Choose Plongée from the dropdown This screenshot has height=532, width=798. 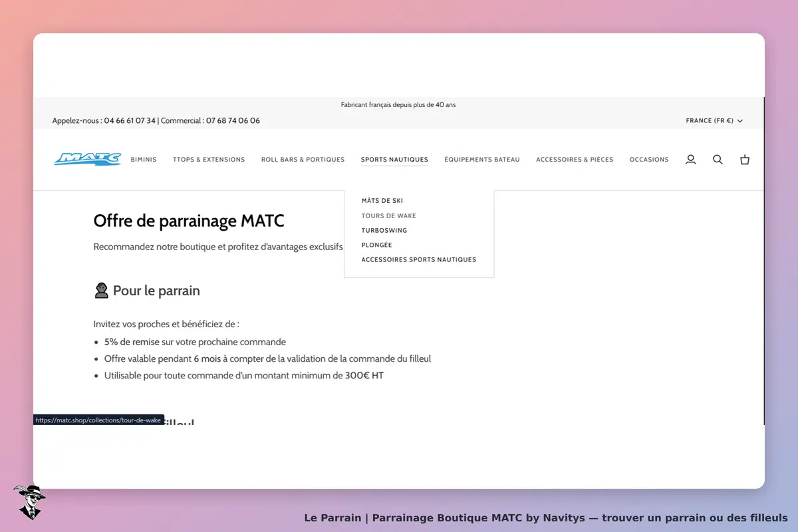377,245
